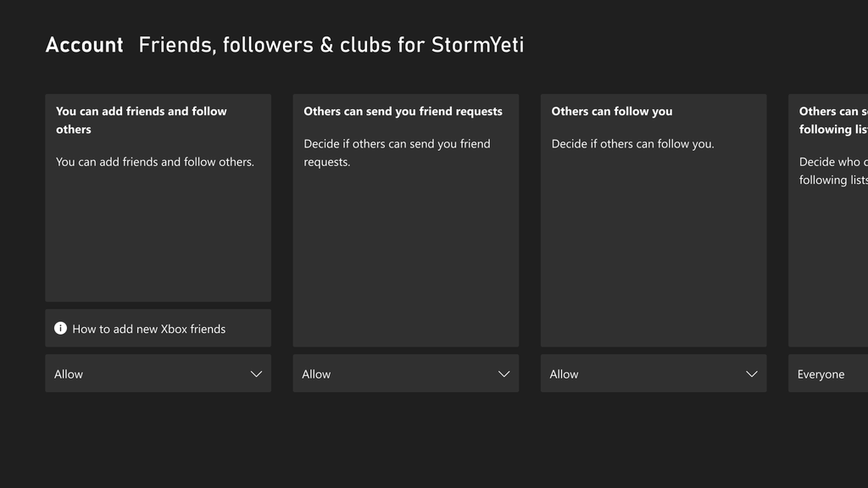Open the dropdown under 'You can add friends and follow others'
Viewport: 868px width, 488px height.
[x=158, y=374]
